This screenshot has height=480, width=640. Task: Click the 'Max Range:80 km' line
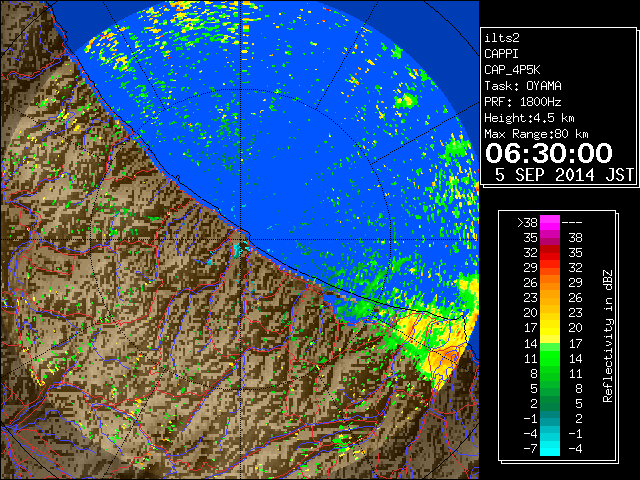coord(536,134)
